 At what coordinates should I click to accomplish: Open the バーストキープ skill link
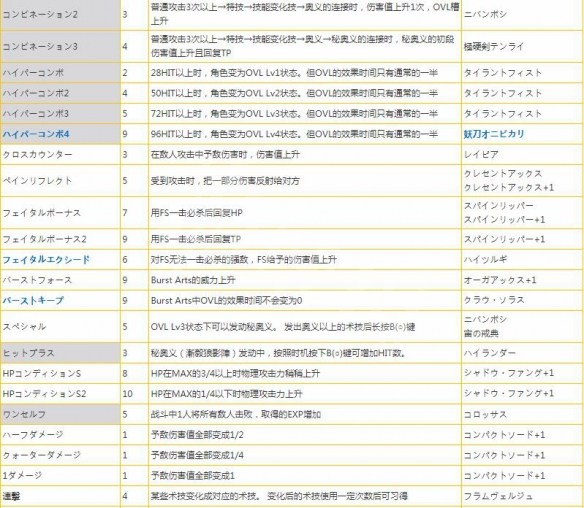(33, 300)
